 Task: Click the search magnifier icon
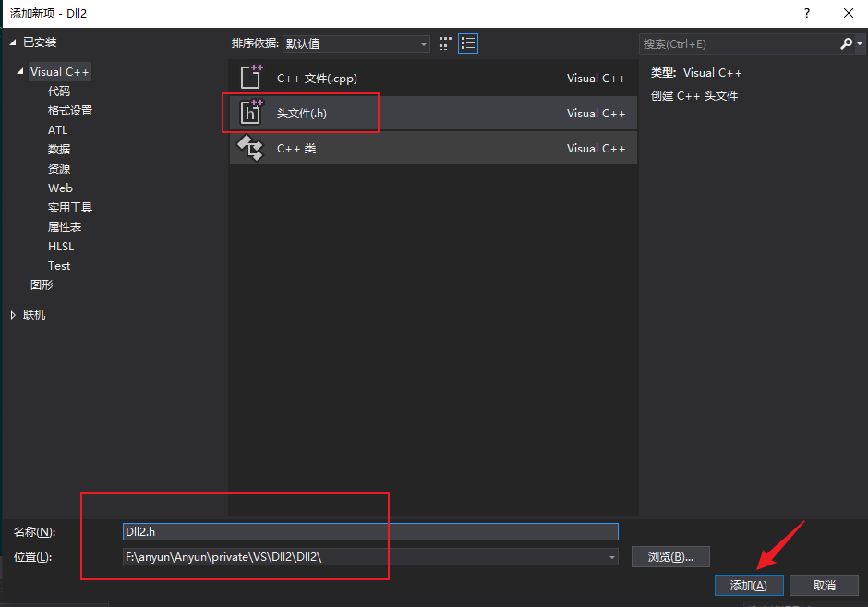(846, 43)
